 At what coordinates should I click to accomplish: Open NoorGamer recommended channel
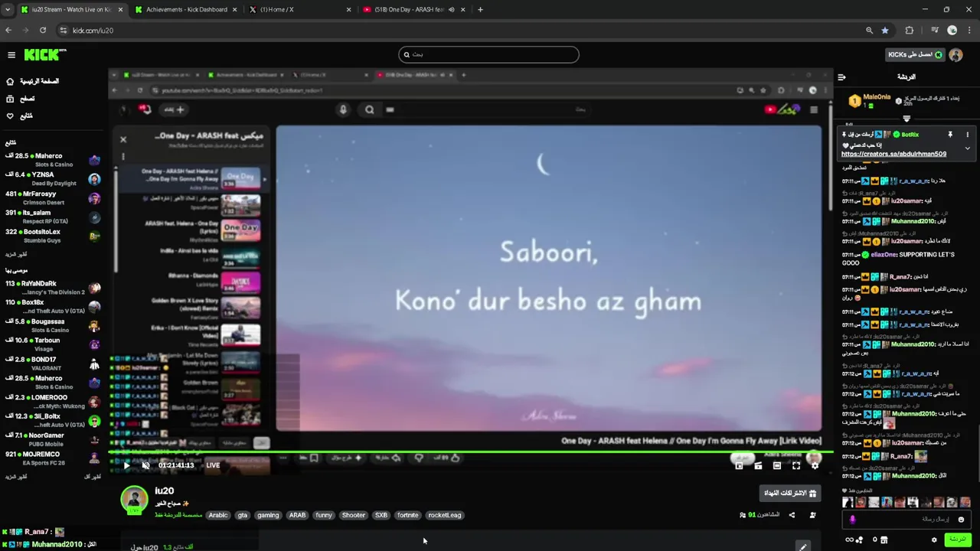pyautogui.click(x=52, y=439)
